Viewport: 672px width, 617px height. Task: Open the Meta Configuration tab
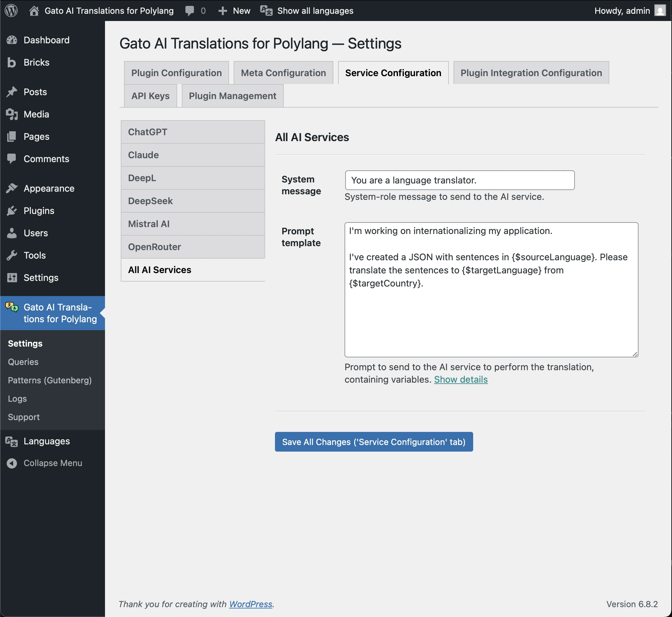(283, 73)
